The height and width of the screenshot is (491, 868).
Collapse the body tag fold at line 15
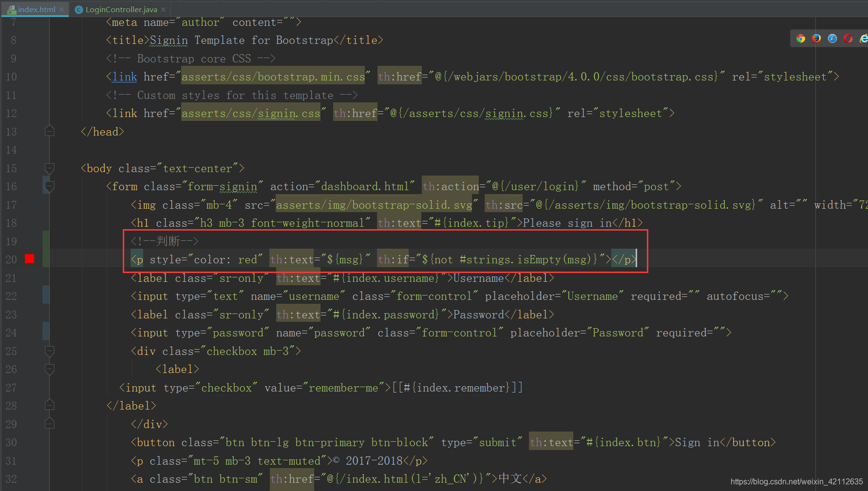coord(49,168)
